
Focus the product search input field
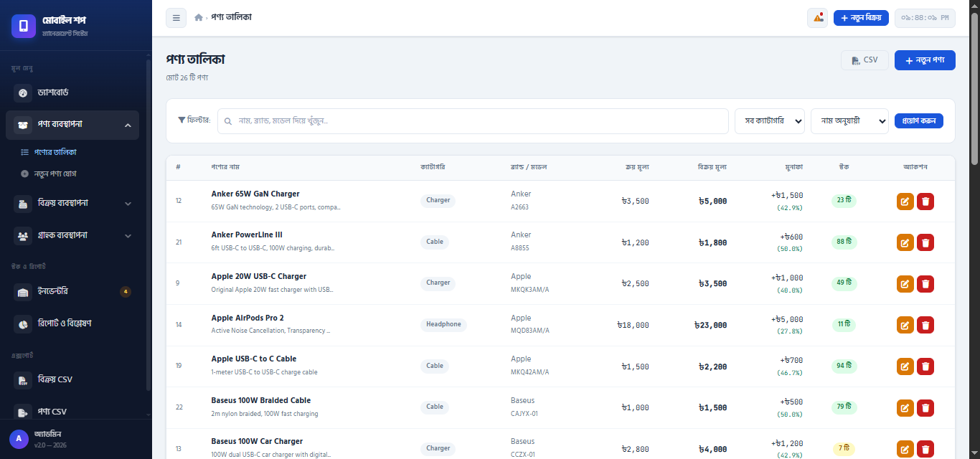[x=473, y=121]
